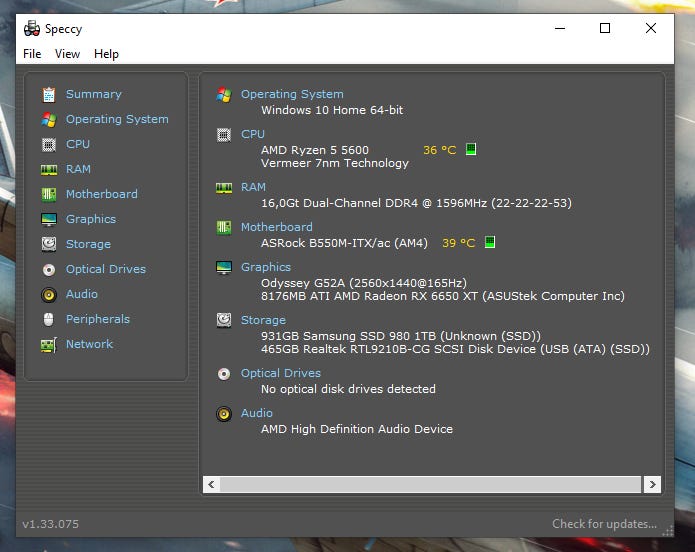
Task: Click the Realtek RTL9210B-CG disk entry
Action: [455, 349]
